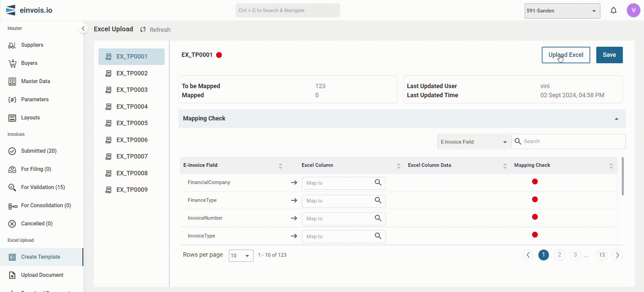Sort by Mapping Check column
This screenshot has height=292, width=644.
click(611, 166)
